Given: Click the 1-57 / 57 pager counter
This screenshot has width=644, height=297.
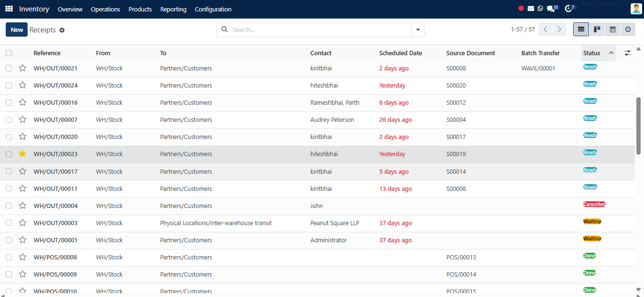Looking at the screenshot, I should (x=523, y=30).
